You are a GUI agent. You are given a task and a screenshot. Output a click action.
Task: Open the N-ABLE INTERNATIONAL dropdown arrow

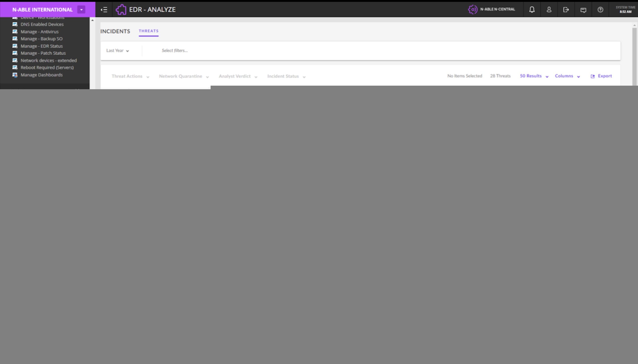click(x=81, y=10)
